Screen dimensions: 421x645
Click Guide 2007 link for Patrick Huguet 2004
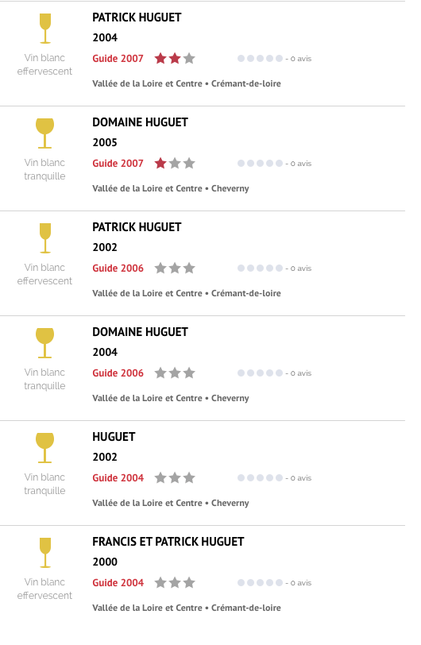coord(118,58)
